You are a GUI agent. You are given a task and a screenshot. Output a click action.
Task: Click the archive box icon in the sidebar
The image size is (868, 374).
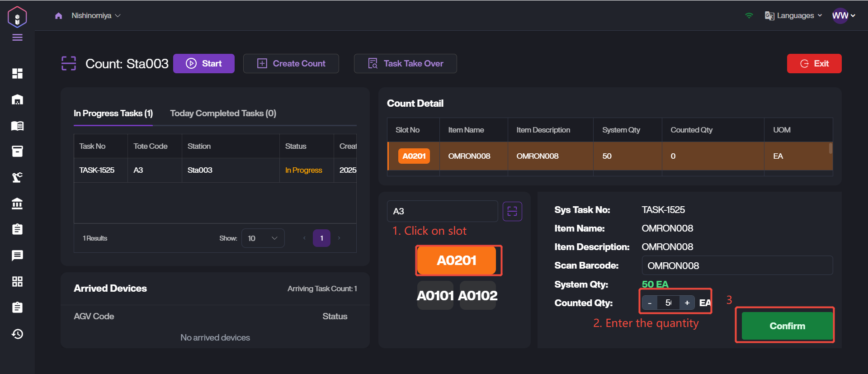[x=17, y=151]
